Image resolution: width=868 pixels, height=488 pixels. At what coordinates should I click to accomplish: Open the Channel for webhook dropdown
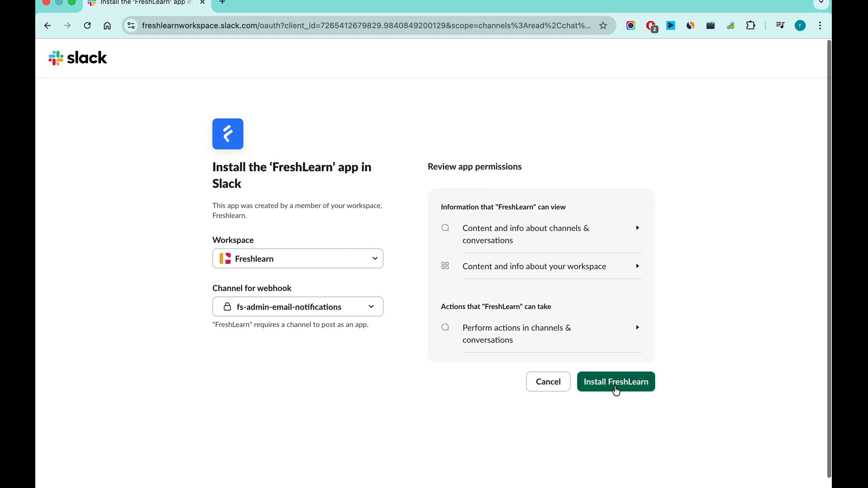[x=297, y=307]
